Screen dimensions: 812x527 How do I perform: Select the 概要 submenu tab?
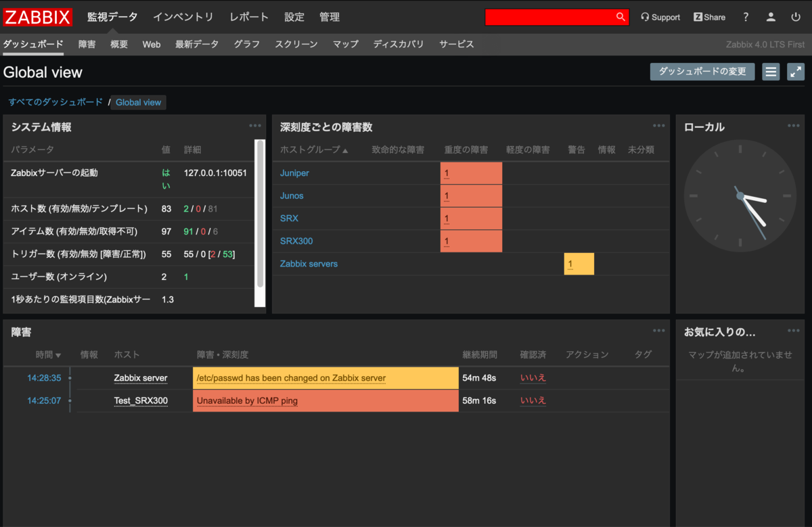[x=119, y=44]
